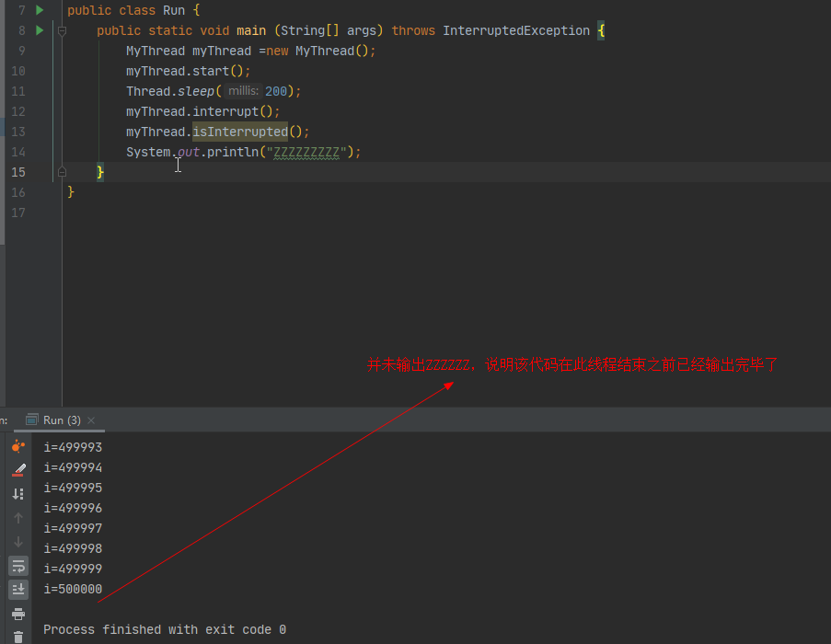This screenshot has width=831, height=644.
Task: Click console line i=499999
Action: (73, 569)
